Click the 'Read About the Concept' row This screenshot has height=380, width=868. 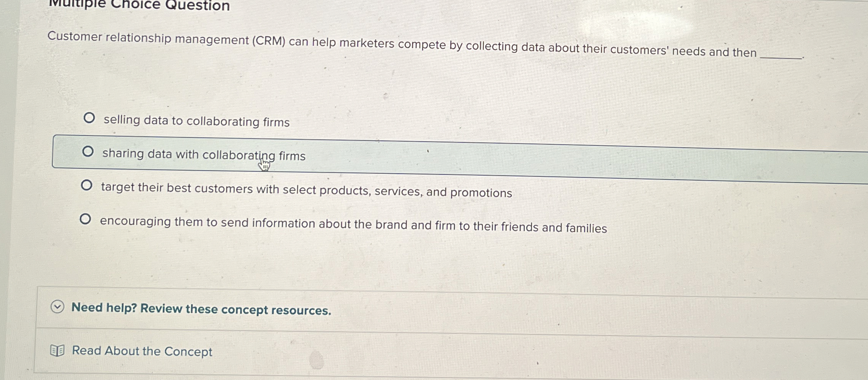(x=141, y=351)
